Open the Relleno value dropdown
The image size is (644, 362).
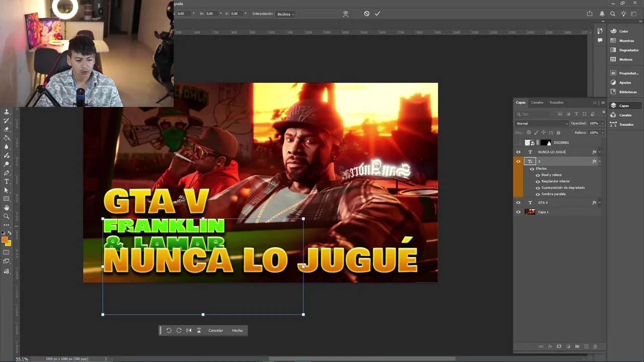click(x=602, y=133)
